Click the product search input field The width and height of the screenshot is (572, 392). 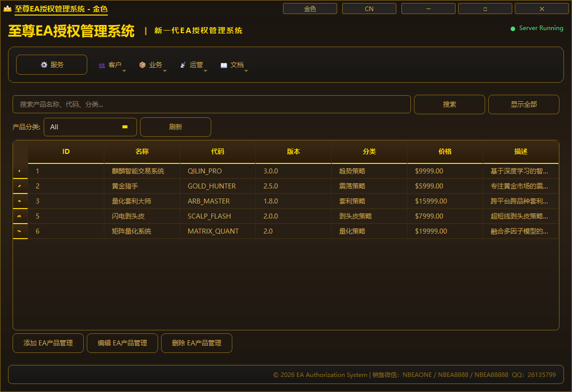point(212,105)
